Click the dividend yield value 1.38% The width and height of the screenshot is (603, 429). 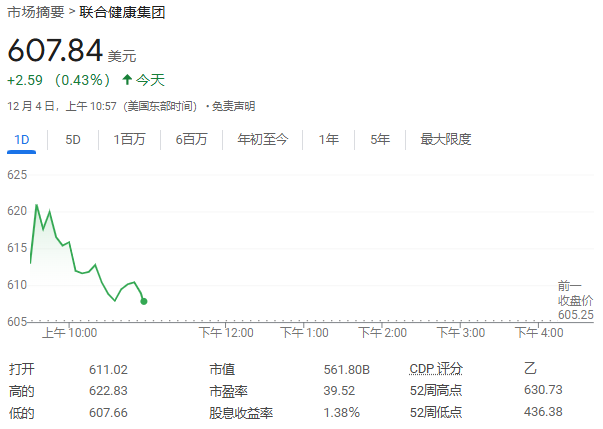click(341, 413)
